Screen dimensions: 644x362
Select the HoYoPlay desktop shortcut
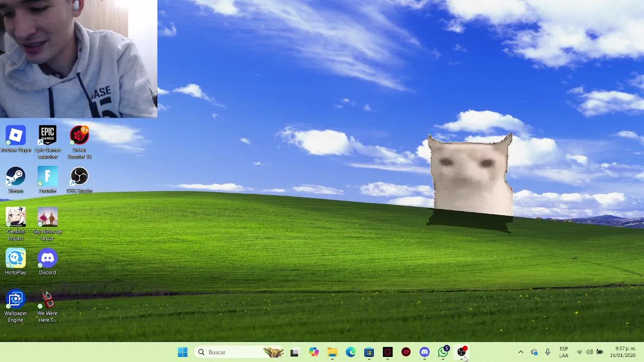pos(16,262)
